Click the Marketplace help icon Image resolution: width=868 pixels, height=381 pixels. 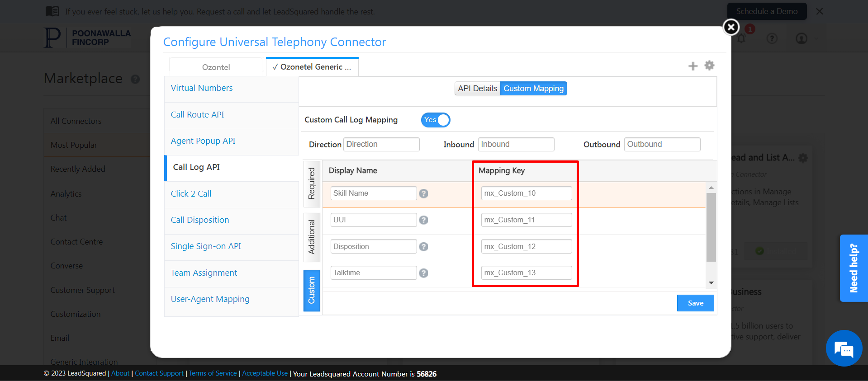click(x=135, y=80)
